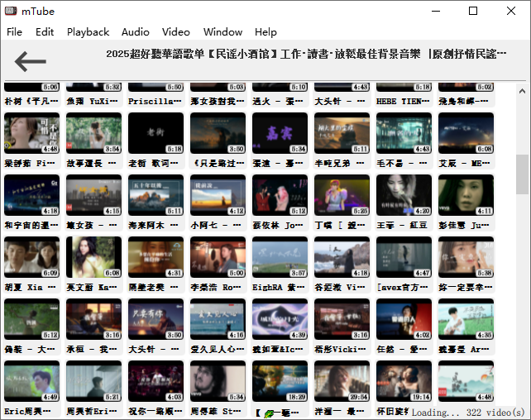Play the 偽裝 - 大… forest thumbnail
This screenshot has width=531, height=420.
pos(31,319)
